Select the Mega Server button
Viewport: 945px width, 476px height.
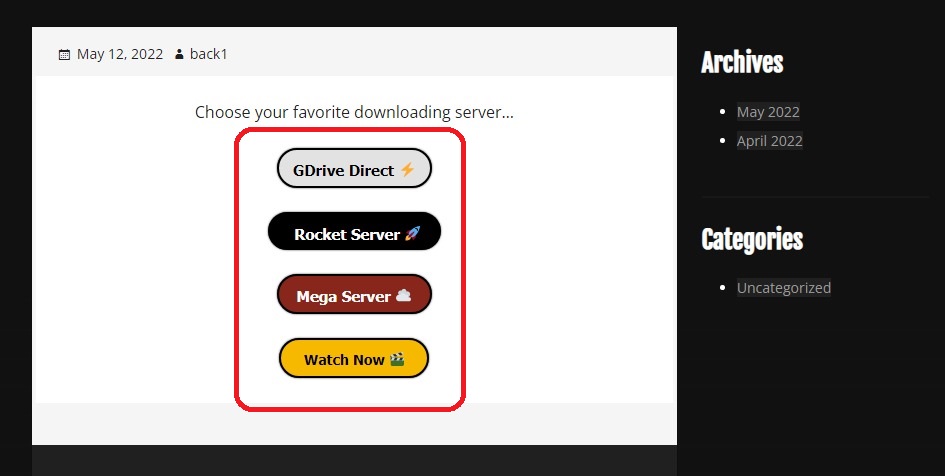pyautogui.click(x=354, y=295)
